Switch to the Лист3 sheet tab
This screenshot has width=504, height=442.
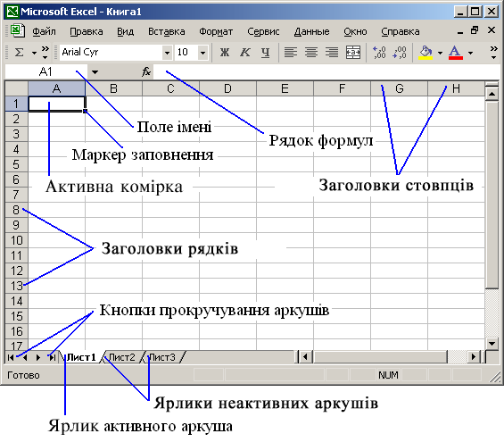pos(162,357)
